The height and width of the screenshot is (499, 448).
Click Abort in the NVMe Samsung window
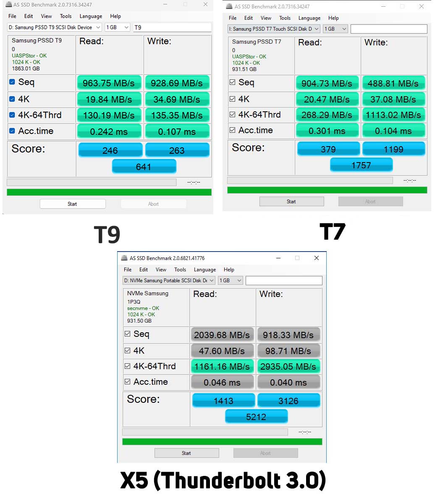tap(265, 453)
